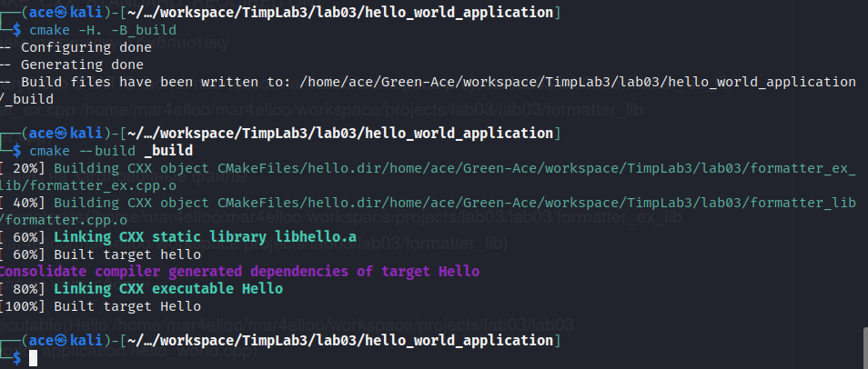Click the "cmake --build _build" command text
868x369 pixels.
pyautogui.click(x=111, y=151)
